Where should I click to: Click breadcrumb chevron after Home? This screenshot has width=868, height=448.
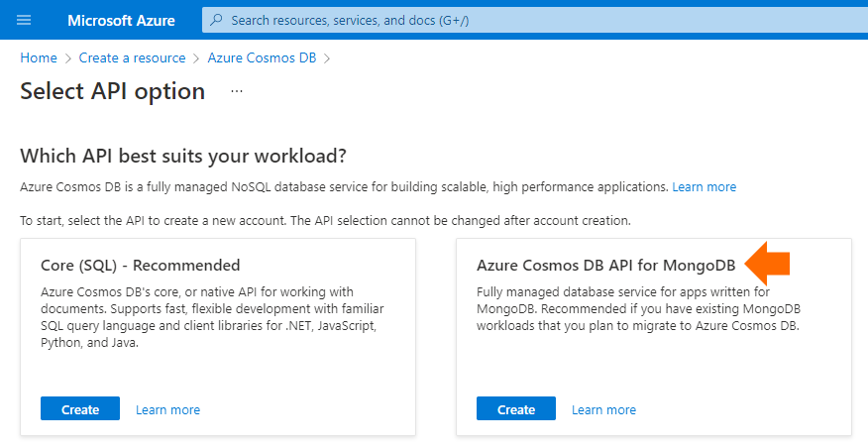[68, 58]
